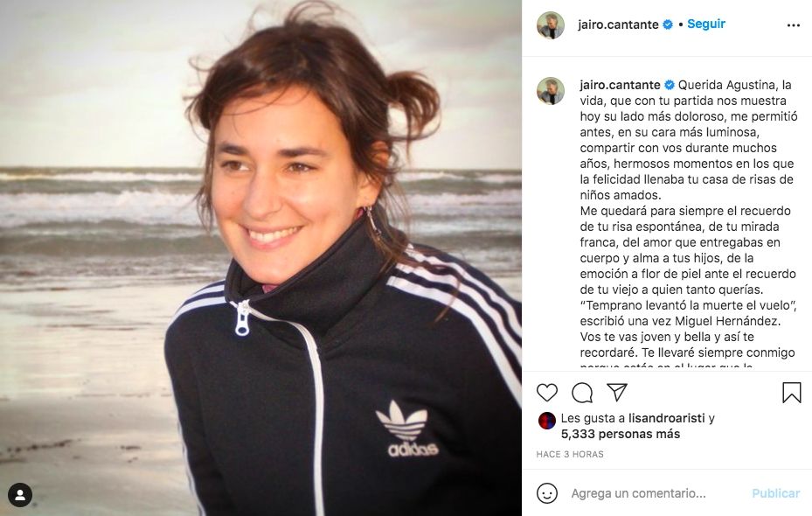
Task: Open the lisandroaristi profile link
Action: [667, 418]
